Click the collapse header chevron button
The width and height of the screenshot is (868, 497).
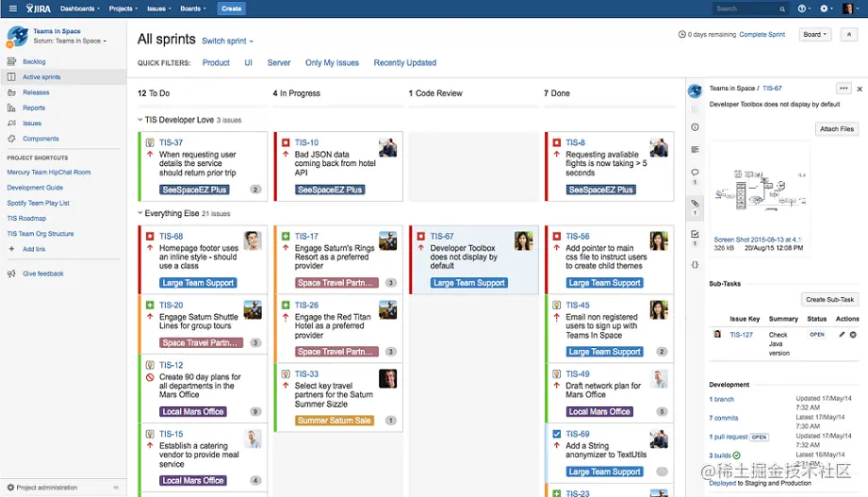click(x=848, y=34)
